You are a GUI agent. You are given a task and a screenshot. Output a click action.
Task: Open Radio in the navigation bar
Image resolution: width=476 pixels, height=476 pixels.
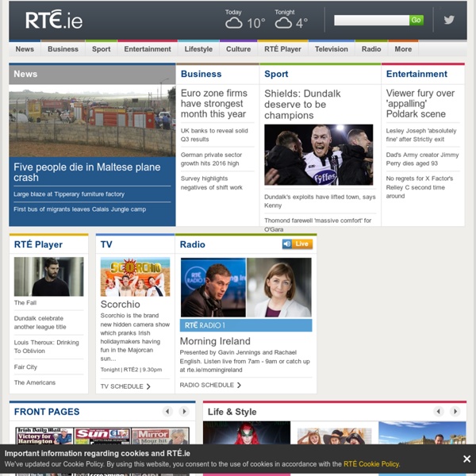point(371,49)
